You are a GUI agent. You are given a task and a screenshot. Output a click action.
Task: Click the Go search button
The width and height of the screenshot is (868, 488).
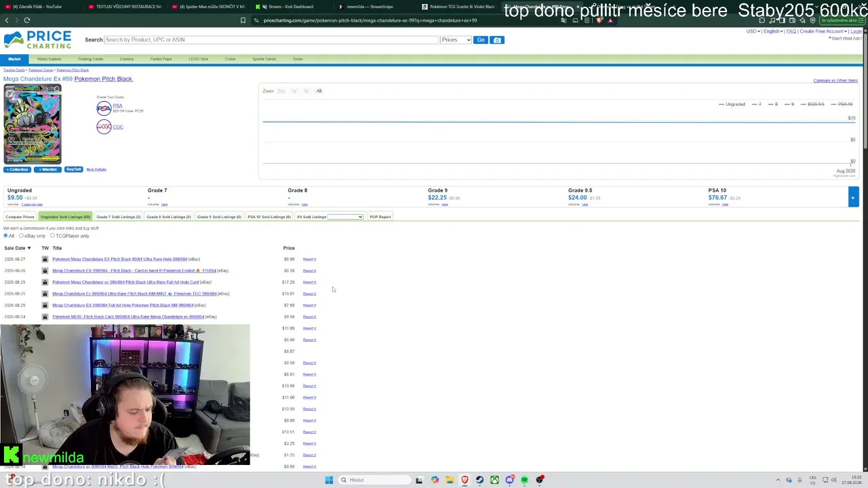coord(481,40)
